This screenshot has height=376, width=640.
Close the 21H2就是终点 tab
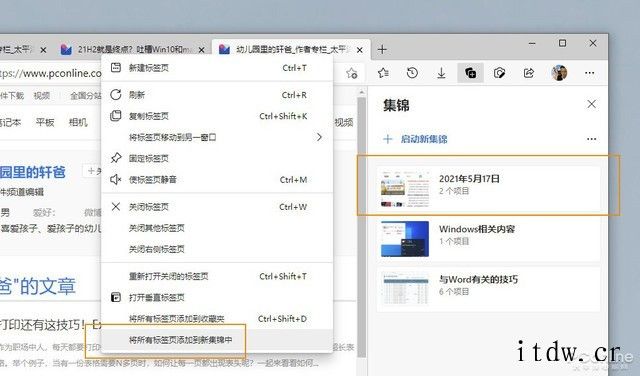click(202, 50)
